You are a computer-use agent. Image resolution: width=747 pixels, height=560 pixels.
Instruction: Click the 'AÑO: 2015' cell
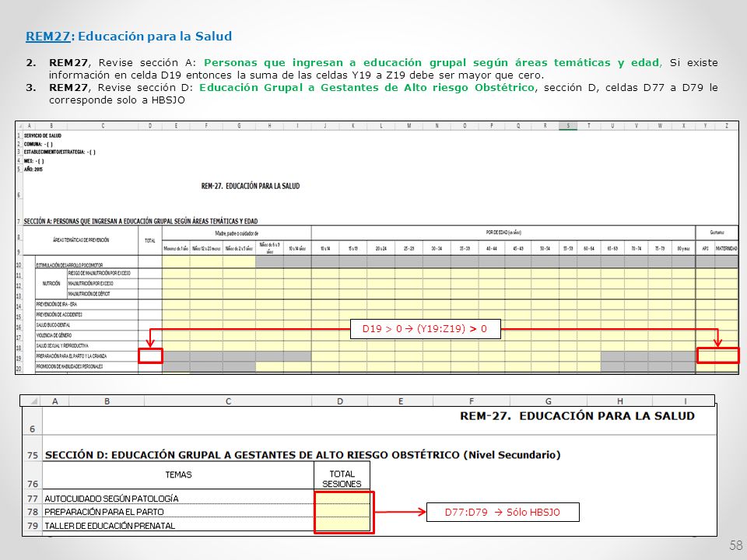(33, 169)
